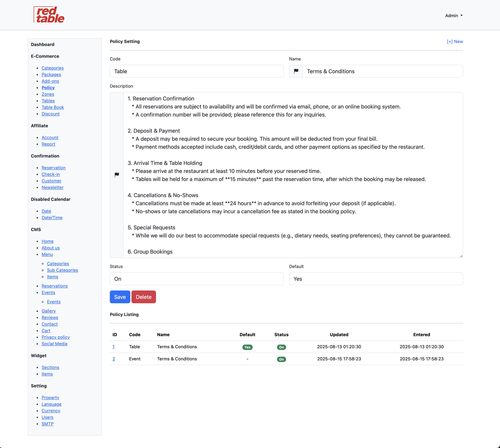Image resolution: width=500 pixels, height=448 pixels.
Task: Click the On status badge for Table policy
Action: click(281, 347)
